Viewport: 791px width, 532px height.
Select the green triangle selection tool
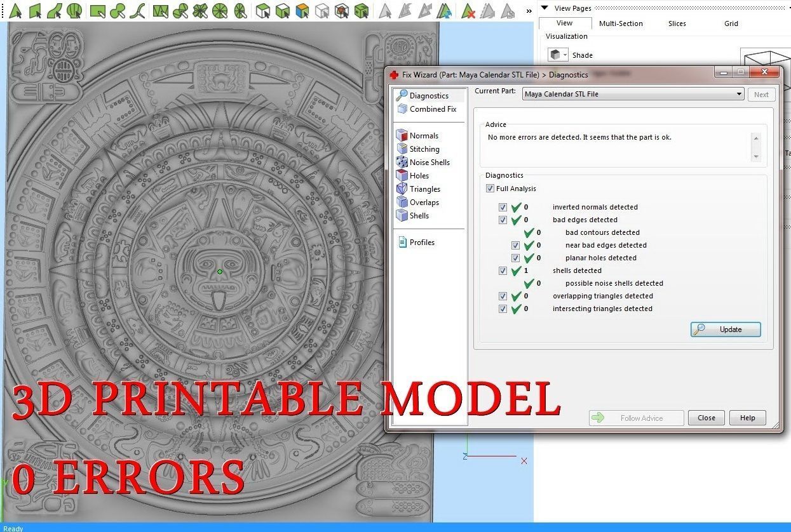15,11
